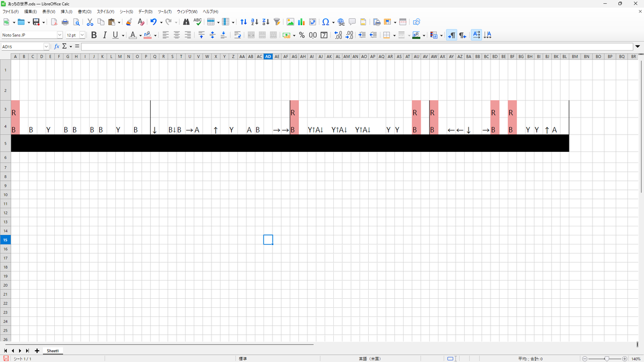Insert special character Omega icon
The image size is (644, 362).
pos(326,22)
